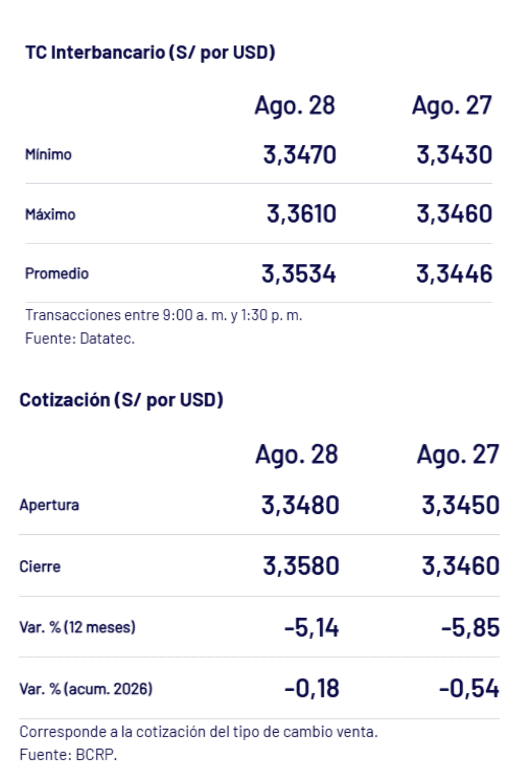
Task: Click the average value 3,3446
Action: click(x=454, y=274)
